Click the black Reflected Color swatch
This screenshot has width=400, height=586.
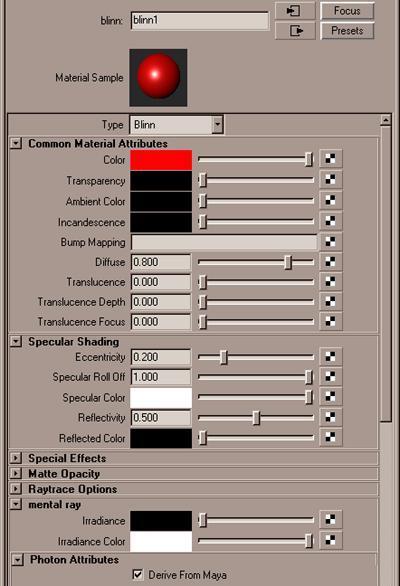coord(161,438)
